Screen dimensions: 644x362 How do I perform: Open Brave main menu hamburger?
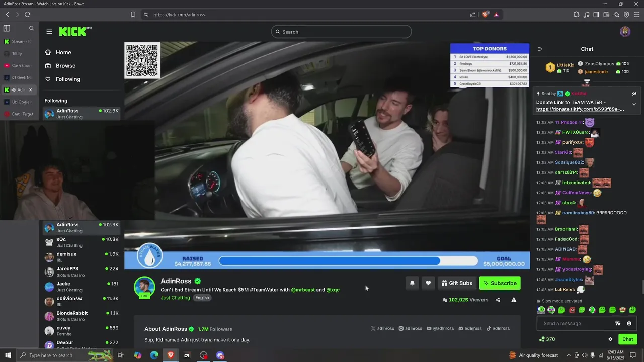click(x=636, y=15)
